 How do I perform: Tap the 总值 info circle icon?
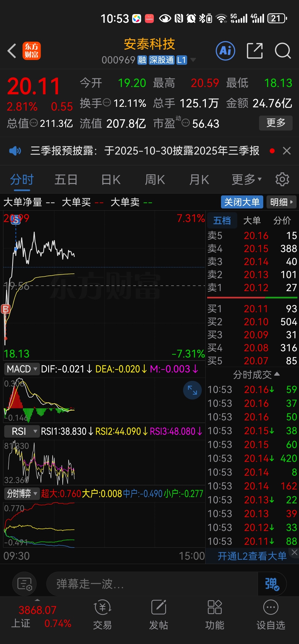(x=34, y=123)
